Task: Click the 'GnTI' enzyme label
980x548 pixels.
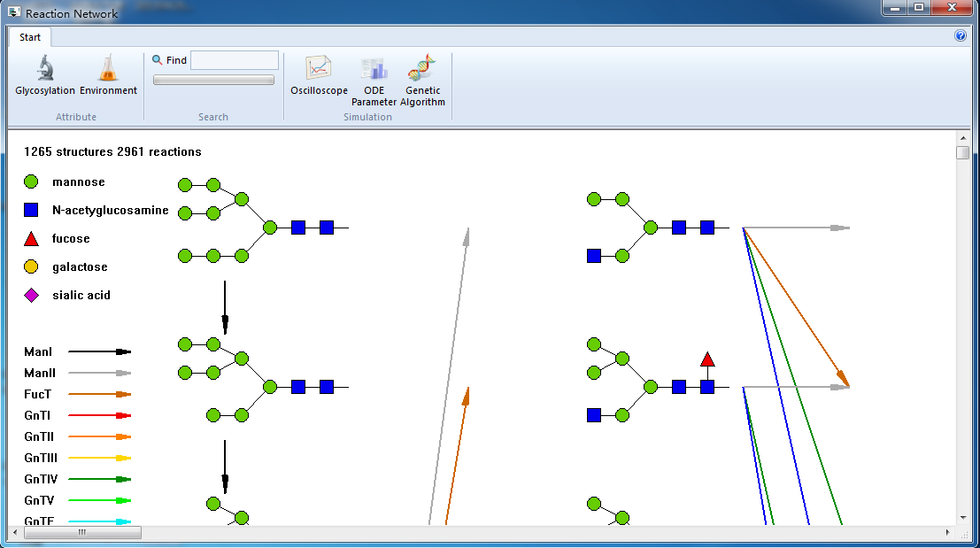Action: click(37, 415)
